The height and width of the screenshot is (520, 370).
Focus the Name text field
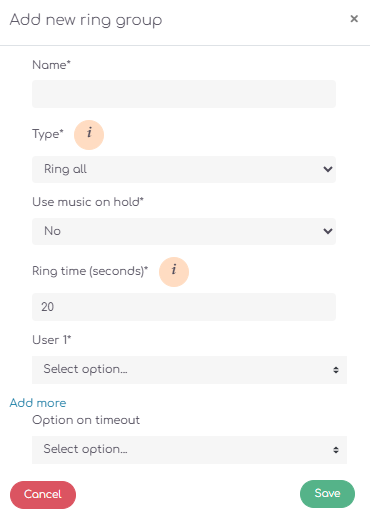pos(184,94)
